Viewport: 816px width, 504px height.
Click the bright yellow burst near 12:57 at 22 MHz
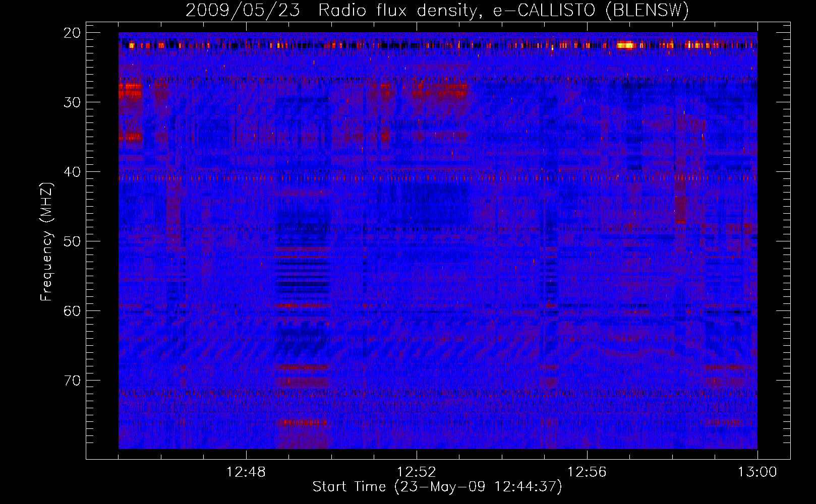coord(625,45)
